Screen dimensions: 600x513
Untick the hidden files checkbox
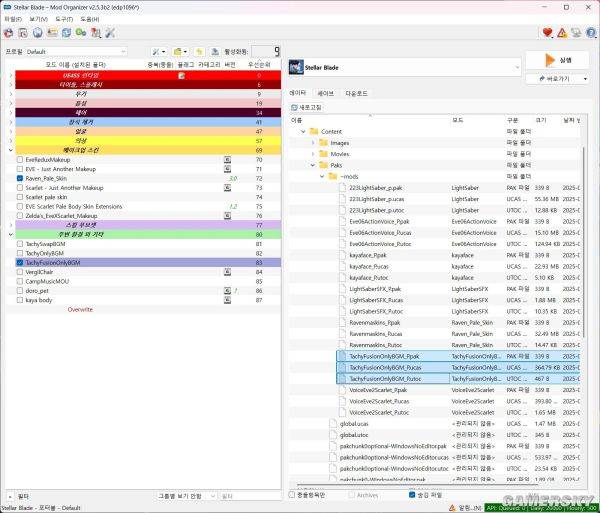[x=412, y=495]
